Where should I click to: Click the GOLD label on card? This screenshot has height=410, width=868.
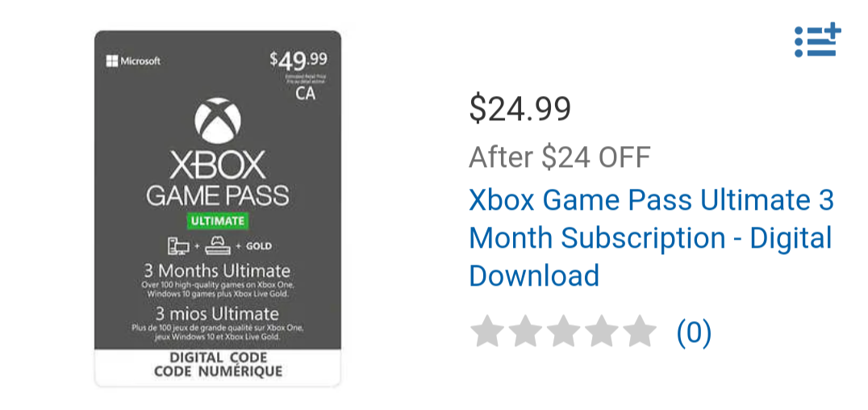tap(258, 246)
